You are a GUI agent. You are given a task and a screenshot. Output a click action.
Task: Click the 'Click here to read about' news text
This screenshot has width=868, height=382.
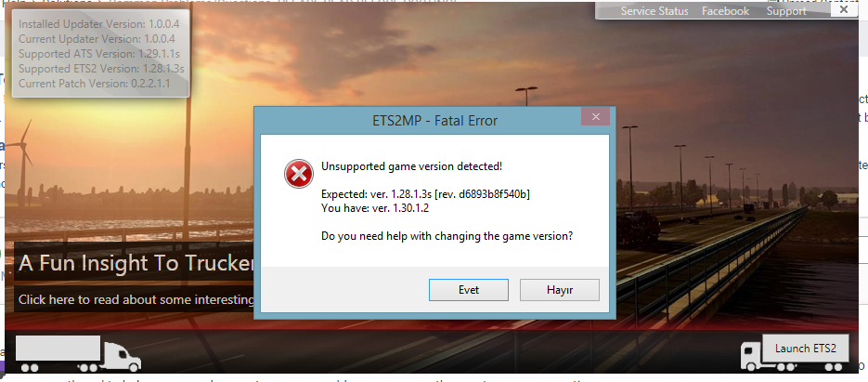click(136, 300)
